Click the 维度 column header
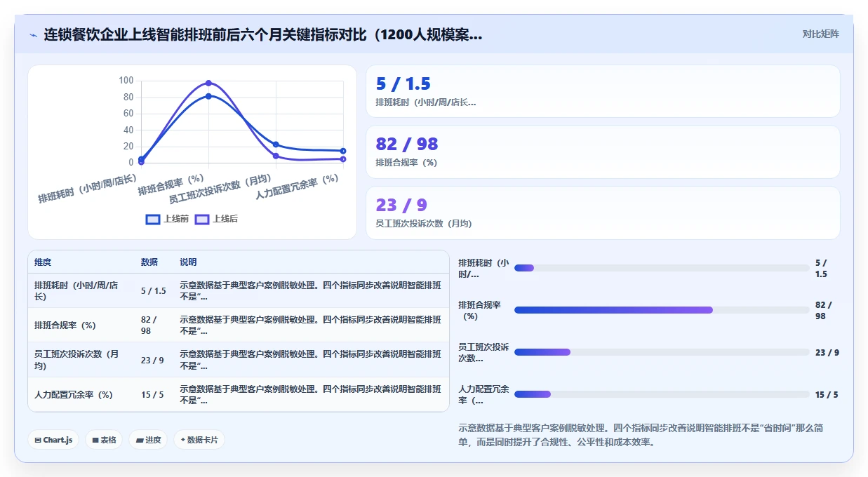Viewport: 868px width, 477px height. (x=43, y=262)
